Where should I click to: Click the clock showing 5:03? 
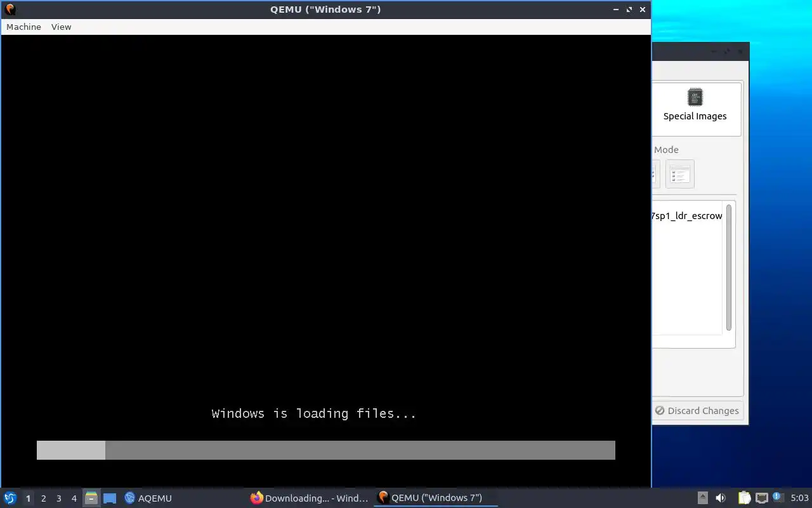pos(799,498)
